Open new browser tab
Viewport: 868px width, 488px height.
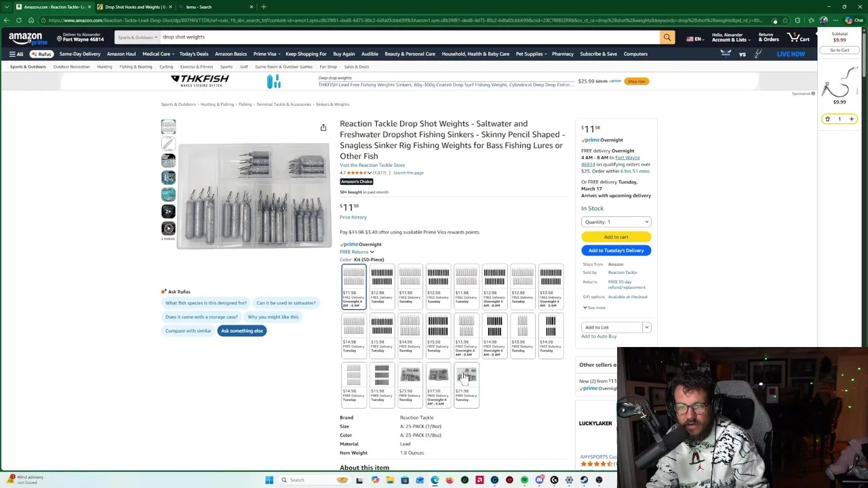tap(264, 7)
